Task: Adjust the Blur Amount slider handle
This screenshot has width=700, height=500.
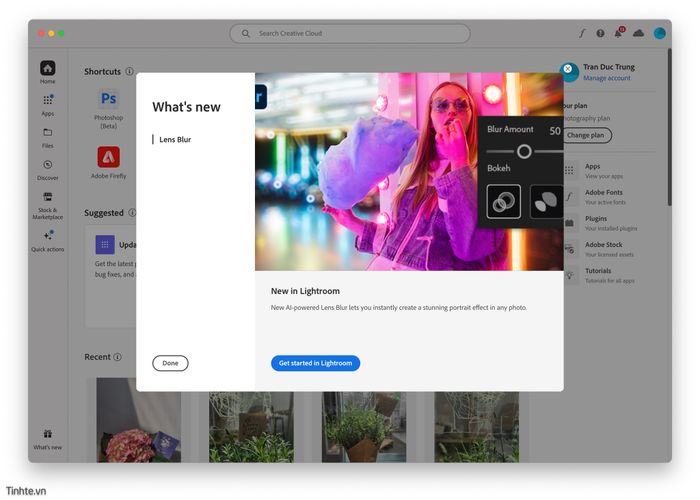Action: [x=524, y=152]
